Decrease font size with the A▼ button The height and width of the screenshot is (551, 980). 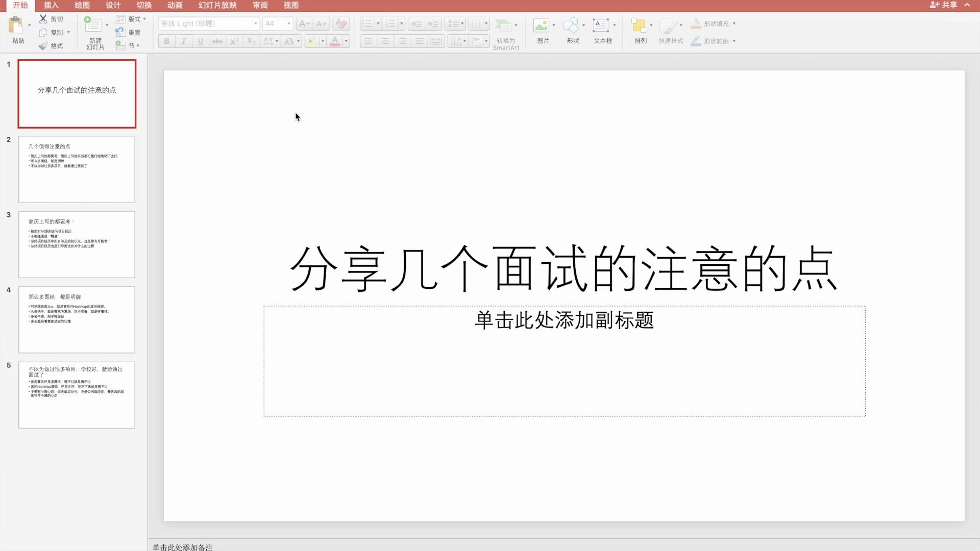(322, 23)
